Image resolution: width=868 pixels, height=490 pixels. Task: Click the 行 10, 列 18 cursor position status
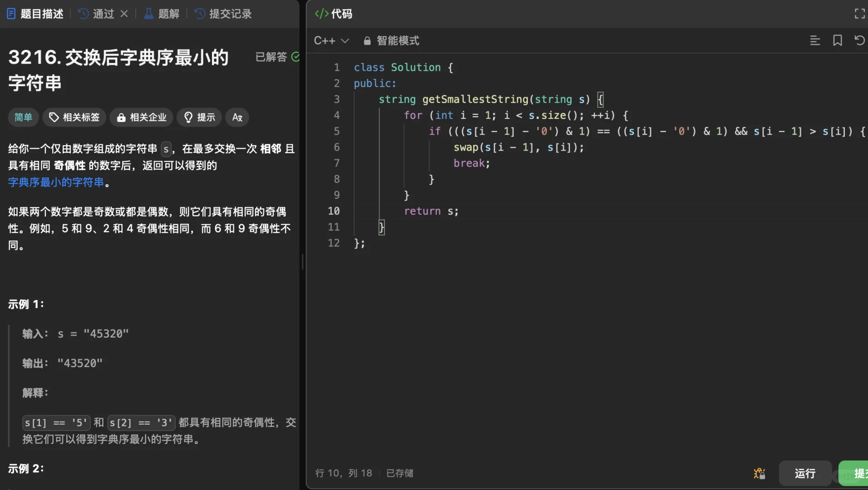(344, 473)
